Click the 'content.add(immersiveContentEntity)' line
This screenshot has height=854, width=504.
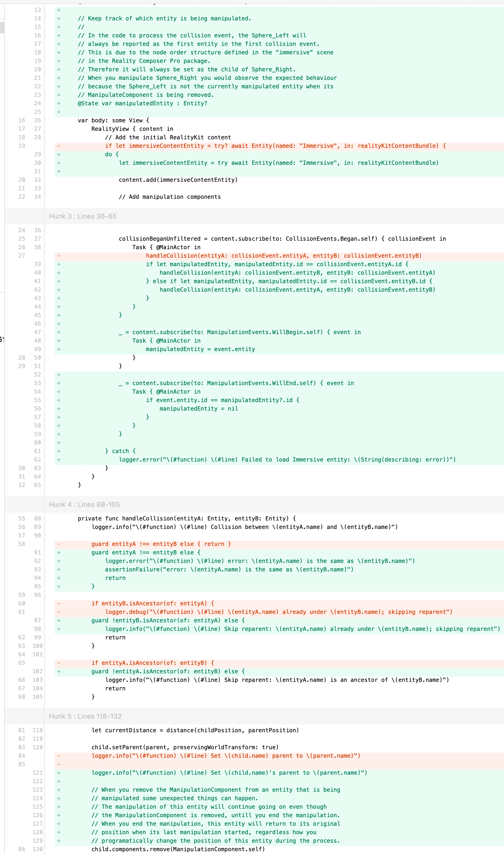178,180
